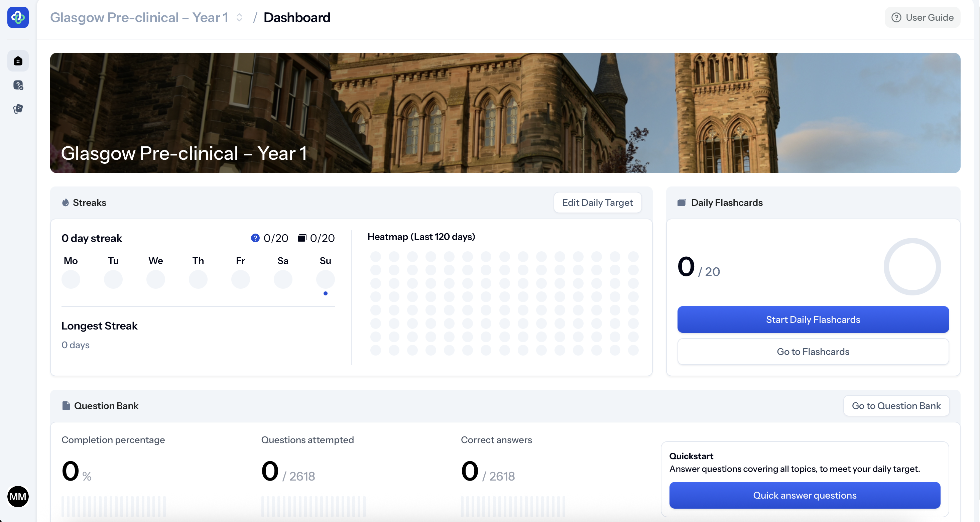Screen dimensions: 980x522
Task: Expand the Glasgow Pre-clinical course switcher
Action: point(239,17)
